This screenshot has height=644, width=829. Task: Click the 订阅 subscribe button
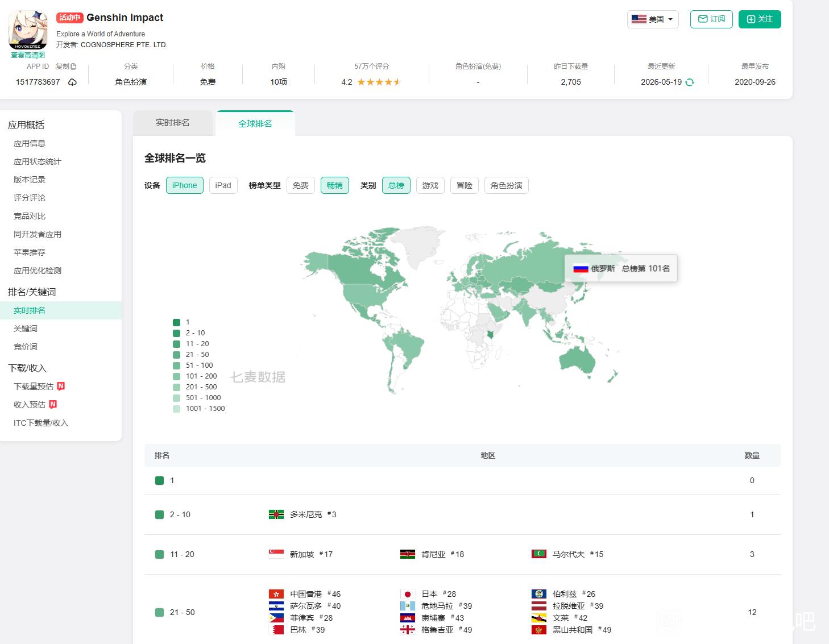[x=711, y=19]
